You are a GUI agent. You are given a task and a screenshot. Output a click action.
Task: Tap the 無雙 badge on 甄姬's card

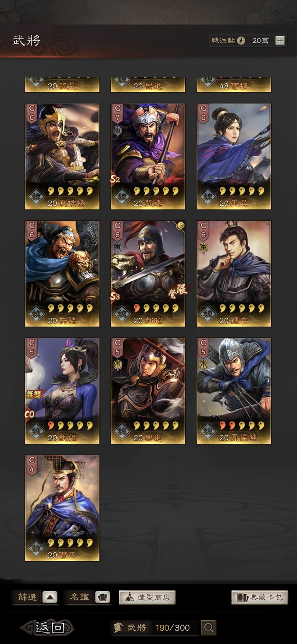click(x=33, y=394)
